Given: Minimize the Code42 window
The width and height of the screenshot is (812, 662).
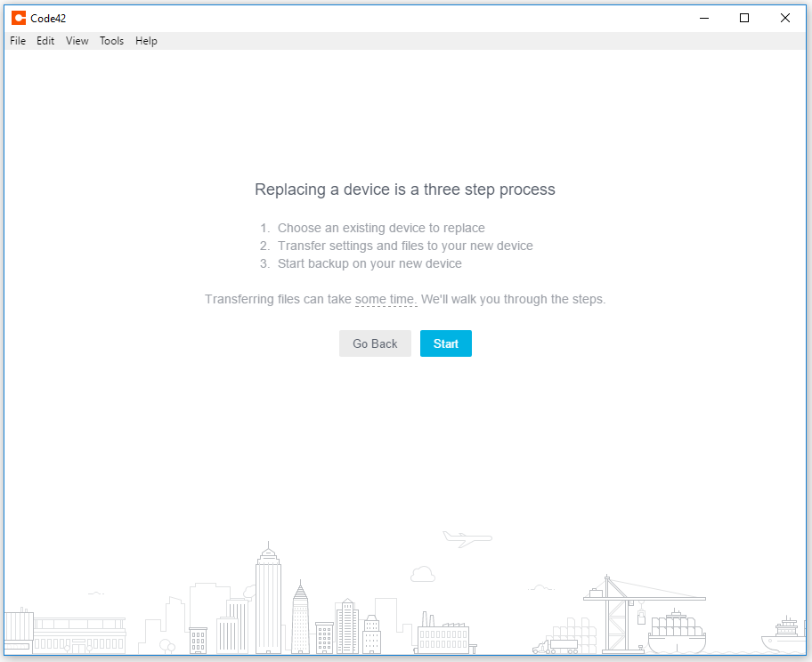Looking at the screenshot, I should tap(703, 18).
